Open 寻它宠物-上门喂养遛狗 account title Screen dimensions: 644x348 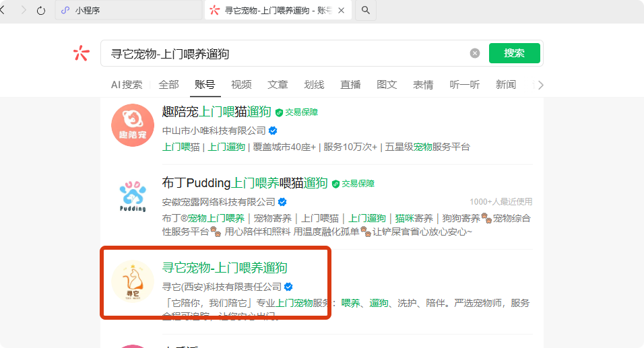225,268
